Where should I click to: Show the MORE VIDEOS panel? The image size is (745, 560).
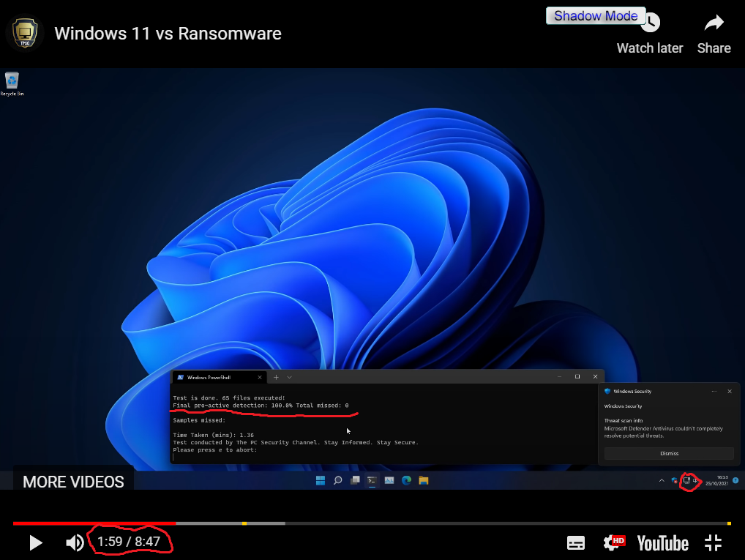point(73,482)
